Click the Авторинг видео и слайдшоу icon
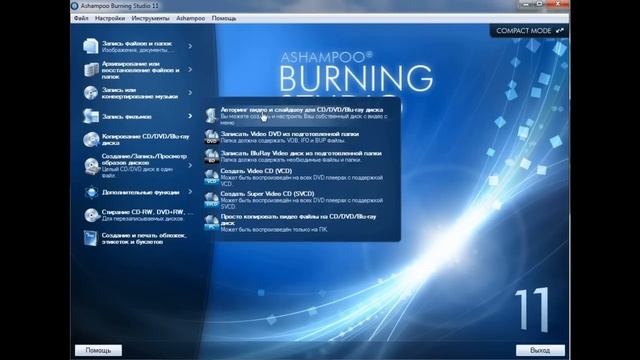The height and width of the screenshot is (360, 640). click(211, 116)
